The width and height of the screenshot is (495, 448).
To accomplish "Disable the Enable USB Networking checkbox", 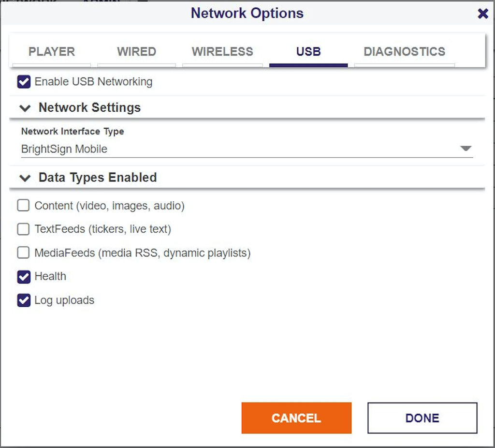I will point(24,82).
